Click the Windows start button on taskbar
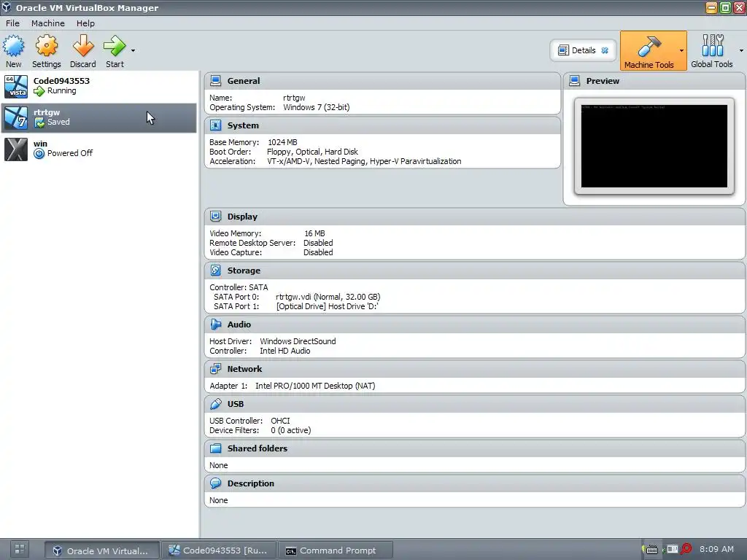The width and height of the screenshot is (747, 560). (20, 549)
